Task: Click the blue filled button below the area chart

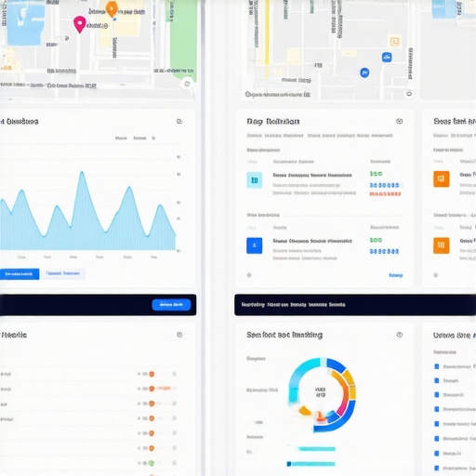Action: click(20, 274)
